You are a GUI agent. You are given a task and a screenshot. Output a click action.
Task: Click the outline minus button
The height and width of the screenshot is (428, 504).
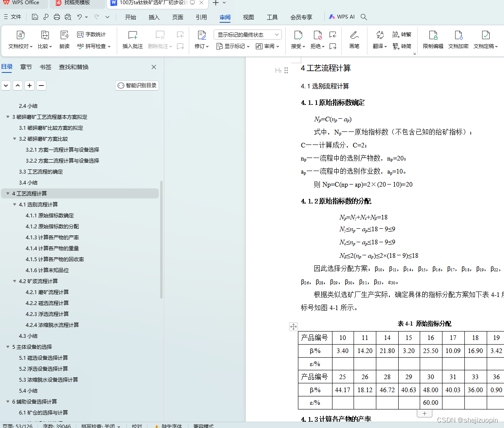[41, 86]
